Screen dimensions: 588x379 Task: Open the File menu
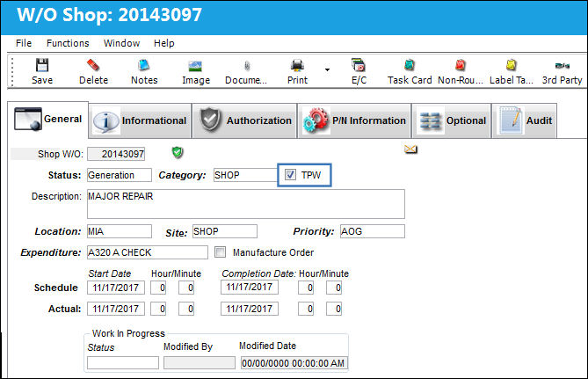click(24, 43)
